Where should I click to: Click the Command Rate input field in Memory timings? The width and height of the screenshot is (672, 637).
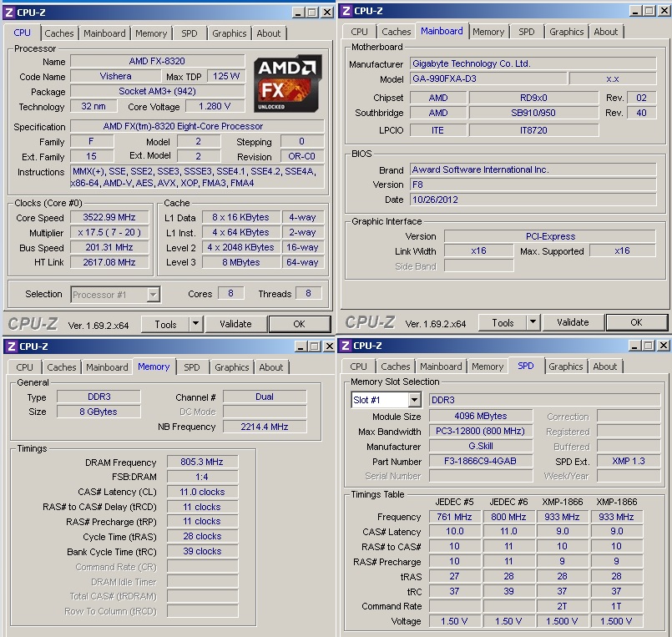click(202, 567)
